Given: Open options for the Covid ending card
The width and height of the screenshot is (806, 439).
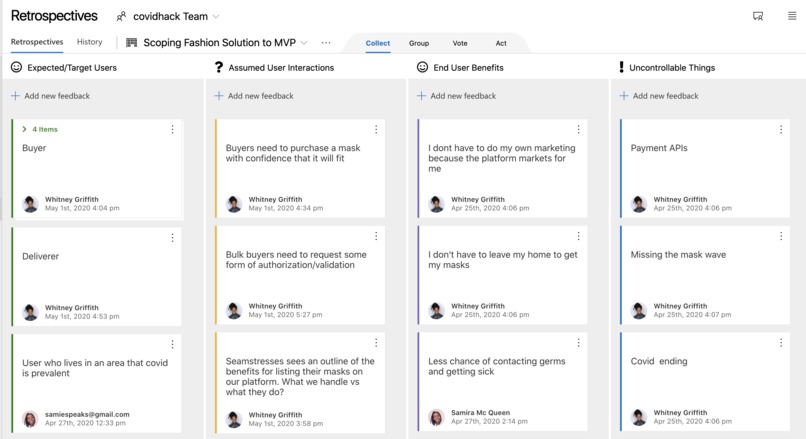Looking at the screenshot, I should tap(781, 342).
